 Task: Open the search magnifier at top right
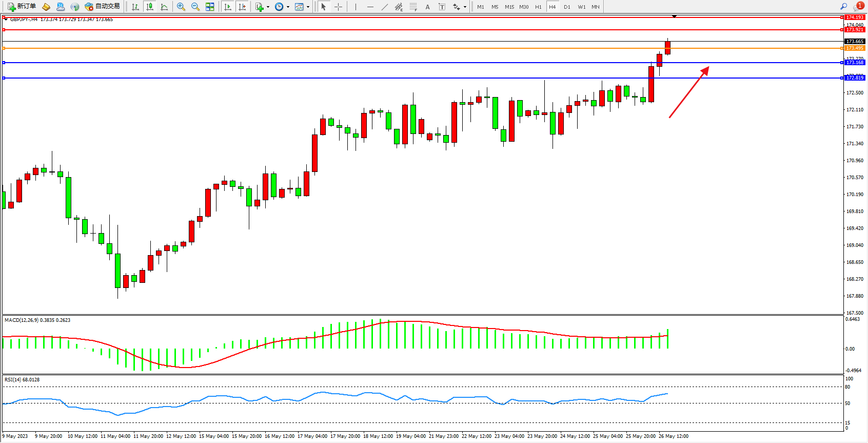click(843, 7)
